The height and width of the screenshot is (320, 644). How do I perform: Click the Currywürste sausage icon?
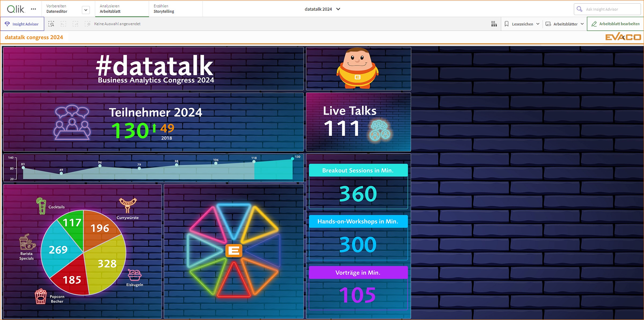click(x=128, y=205)
